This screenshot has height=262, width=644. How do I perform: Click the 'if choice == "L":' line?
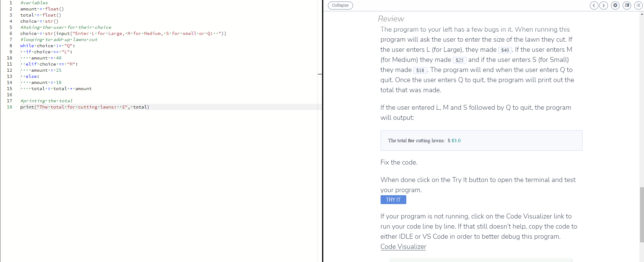tap(49, 52)
